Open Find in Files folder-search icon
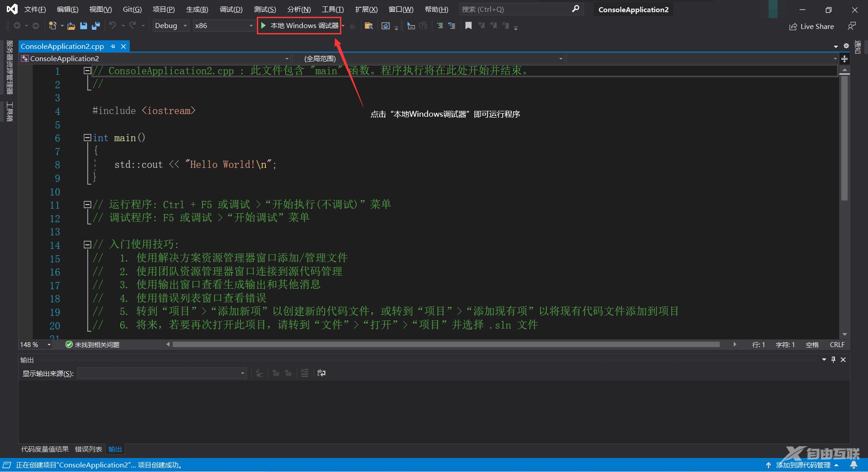The image size is (868, 472). click(x=368, y=26)
